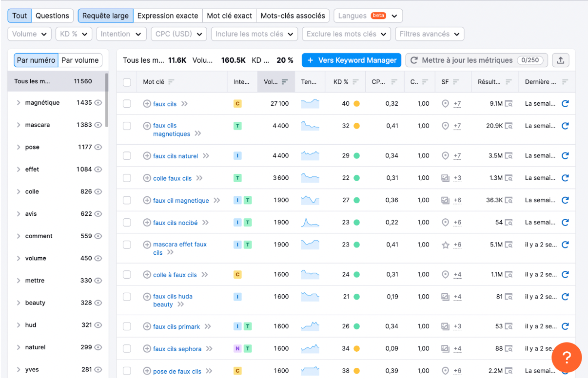The height and width of the screenshot is (379, 588).
Task: Switch to Mots-clés associés tab
Action: [x=293, y=16]
